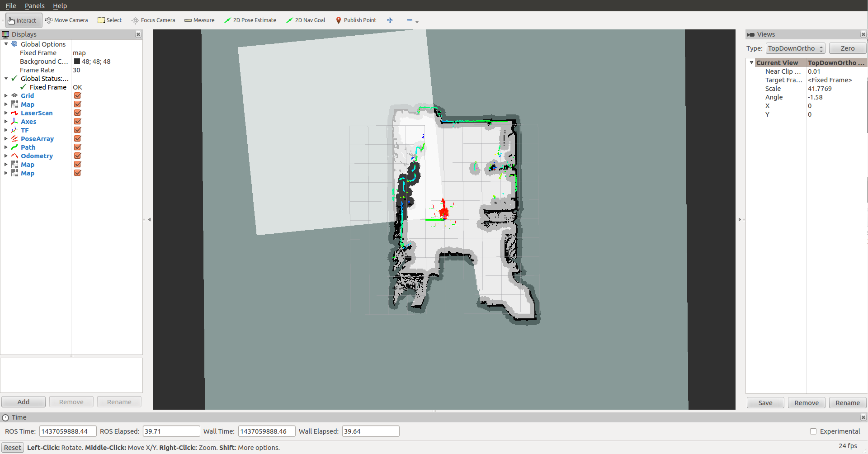The height and width of the screenshot is (454, 868).
Task: Click the Odometry display icon
Action: [14, 156]
